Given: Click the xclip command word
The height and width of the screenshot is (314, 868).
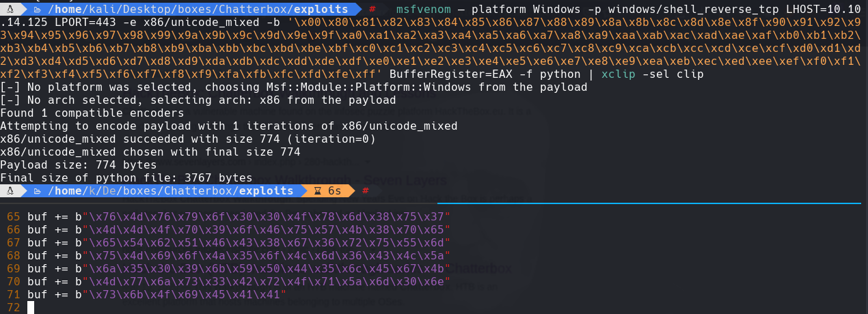Looking at the screenshot, I should tap(618, 74).
